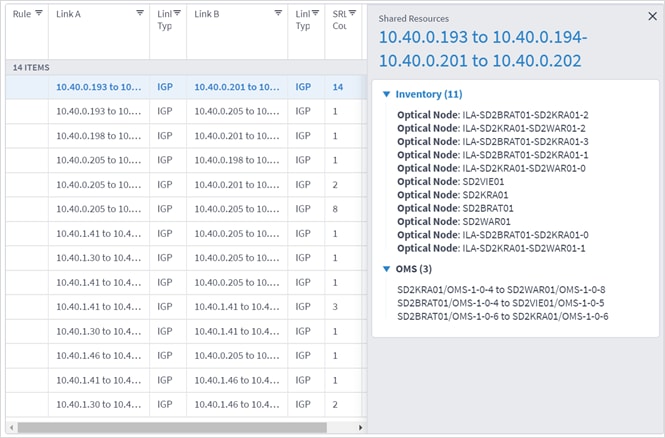Select the row with SRLG count 3
Screen dimensions: 665x438
(186, 307)
